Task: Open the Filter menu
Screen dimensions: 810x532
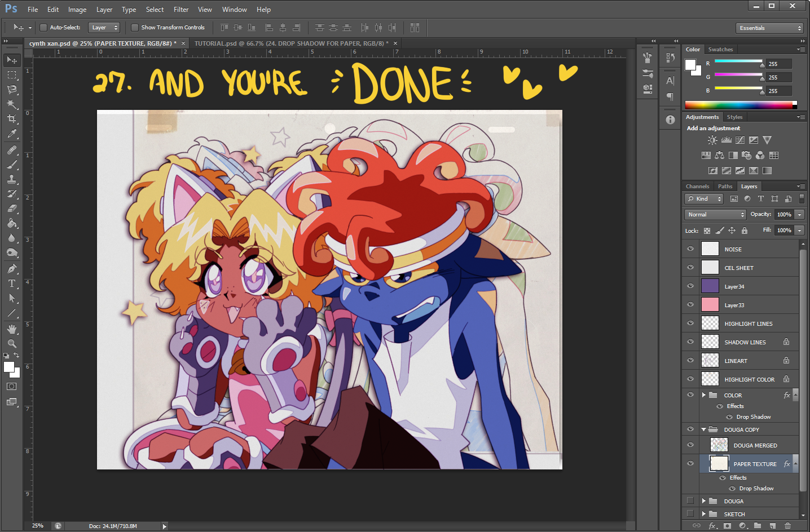Action: tap(181, 10)
